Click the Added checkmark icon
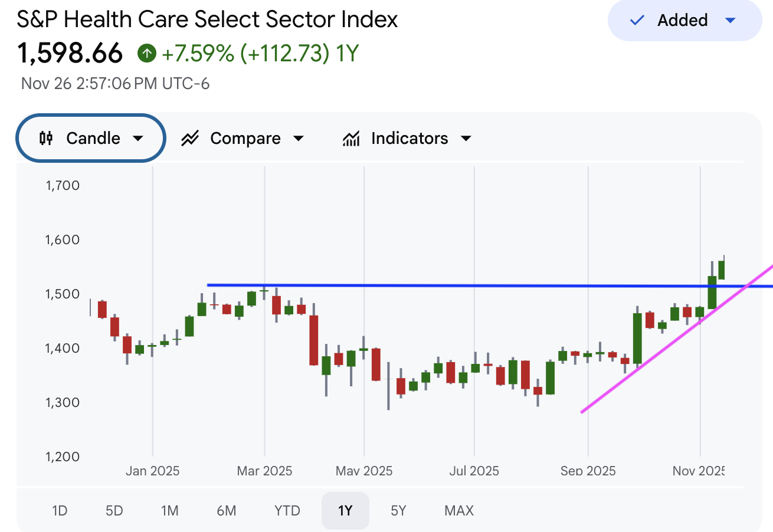The height and width of the screenshot is (532, 773). [637, 21]
